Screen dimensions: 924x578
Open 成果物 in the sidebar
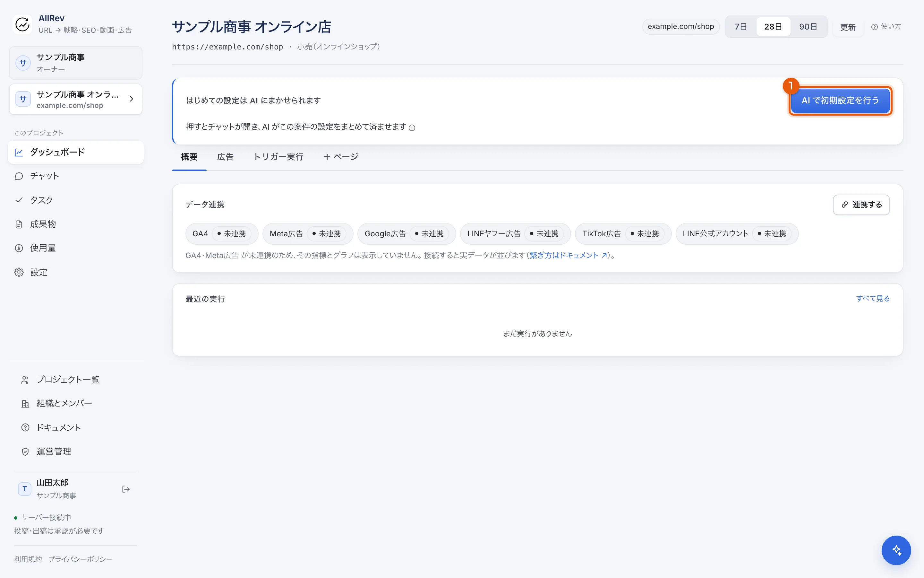76,224
